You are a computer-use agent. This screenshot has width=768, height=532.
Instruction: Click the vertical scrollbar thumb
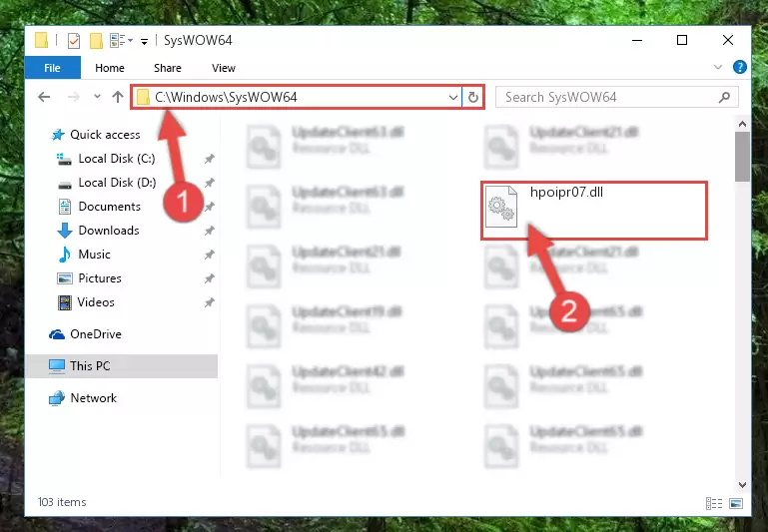click(742, 157)
